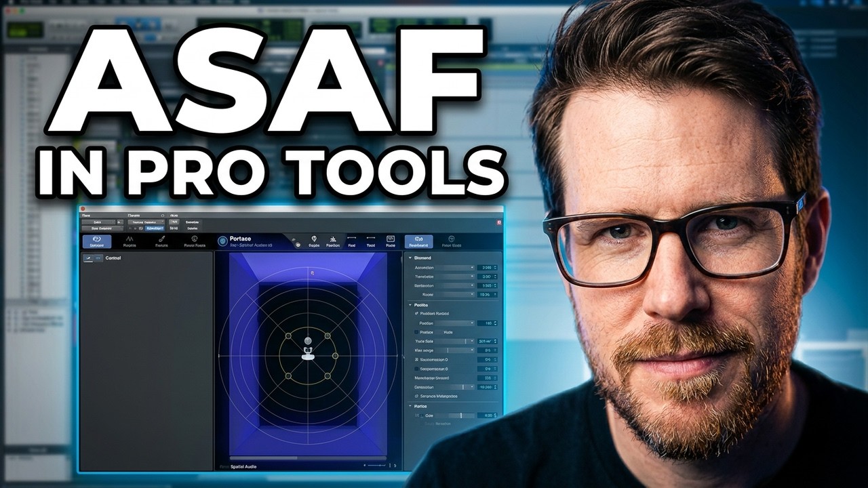Toggle the first of the two stacked checkboxes
Screen dimensions: 868x488
point(416,359)
